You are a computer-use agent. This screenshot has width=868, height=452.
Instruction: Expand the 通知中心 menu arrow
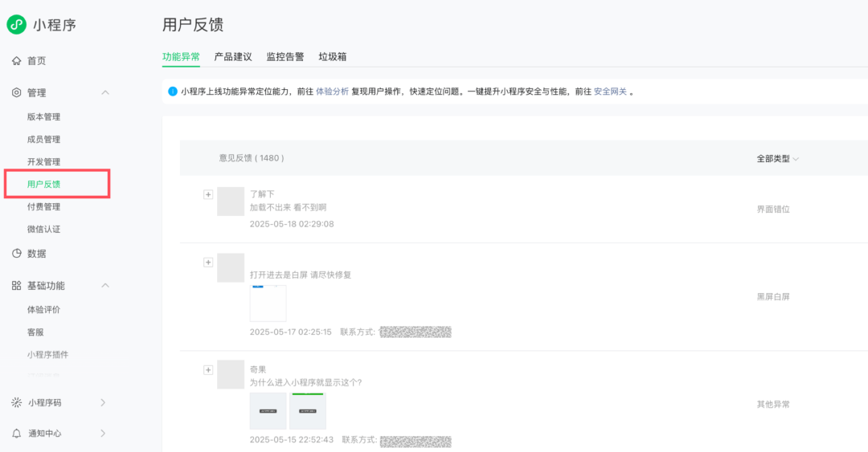point(103,434)
